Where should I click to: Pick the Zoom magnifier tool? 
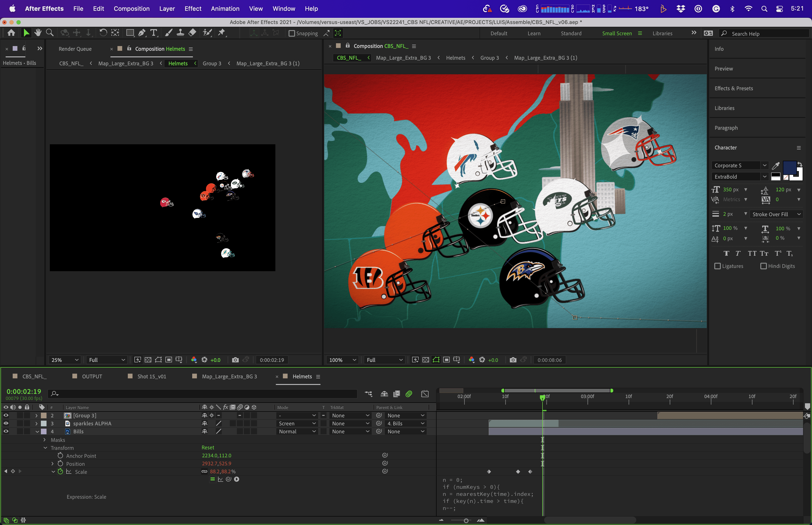pos(50,33)
